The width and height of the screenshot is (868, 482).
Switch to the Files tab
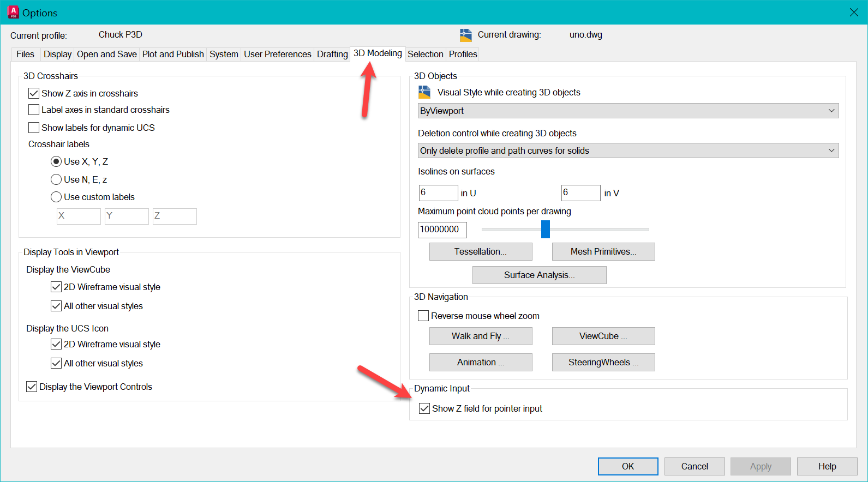click(25, 54)
